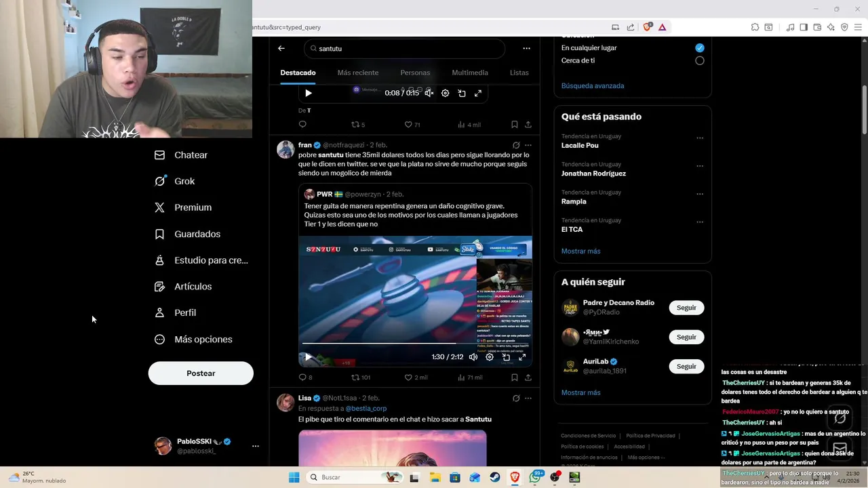The width and height of the screenshot is (868, 488).
Task: Open more options on fran's post
Action: click(x=528, y=145)
